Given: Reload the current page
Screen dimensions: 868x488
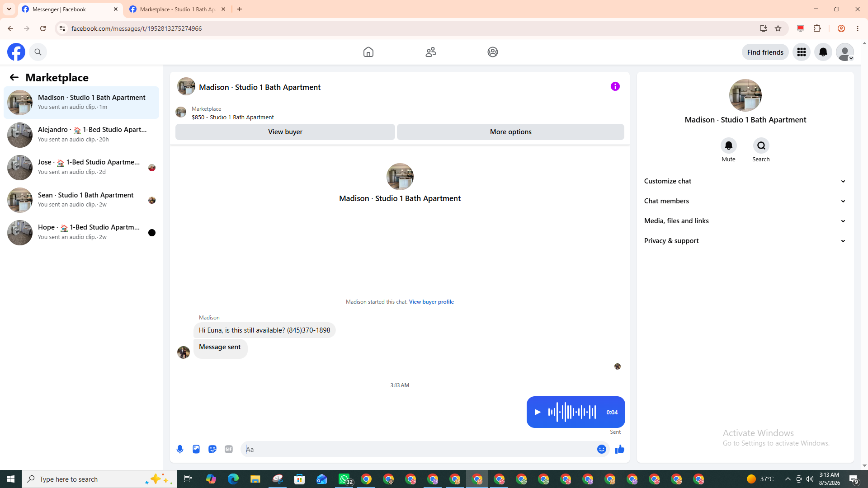Looking at the screenshot, I should (43, 28).
